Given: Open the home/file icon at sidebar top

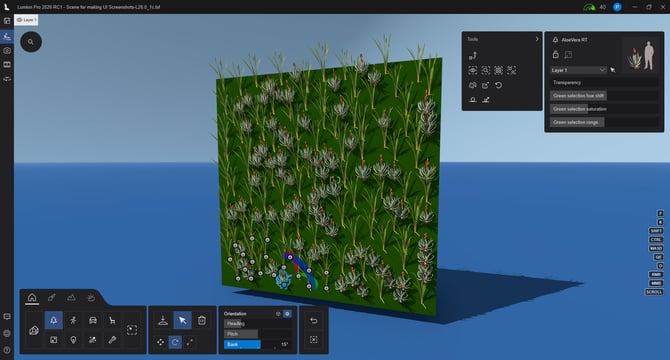Looking at the screenshot, I should (x=7, y=20).
